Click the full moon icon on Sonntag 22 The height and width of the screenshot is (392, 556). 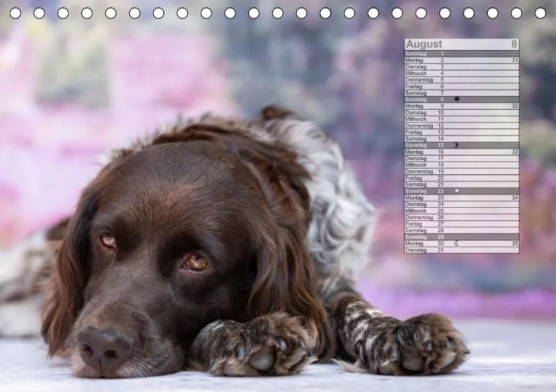click(457, 190)
